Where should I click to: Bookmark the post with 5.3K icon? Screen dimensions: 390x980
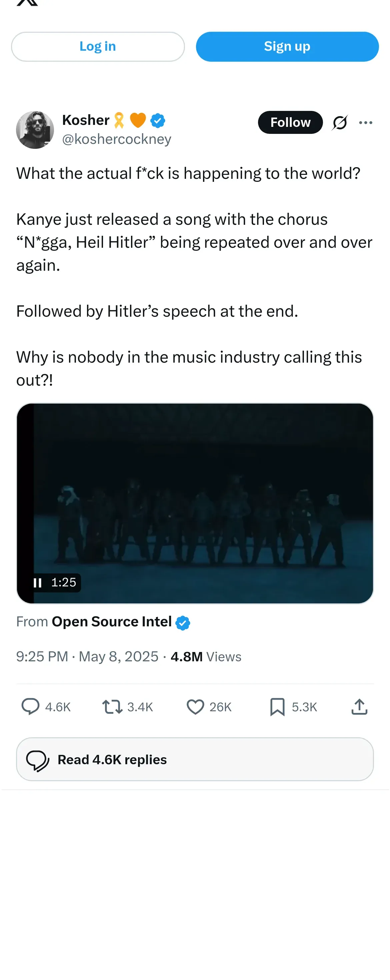[277, 707]
